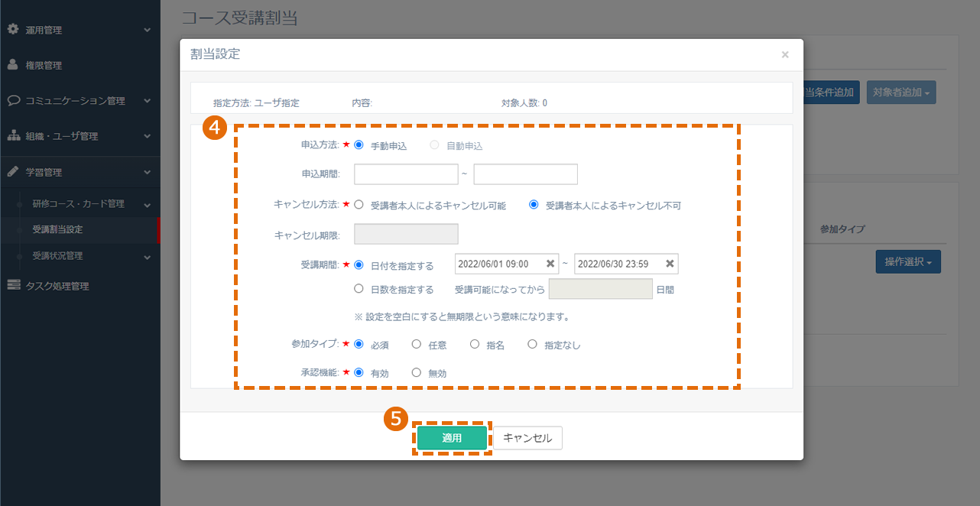980x506 pixels.
Task: Open the 操作選択 dropdown
Action: click(908, 262)
